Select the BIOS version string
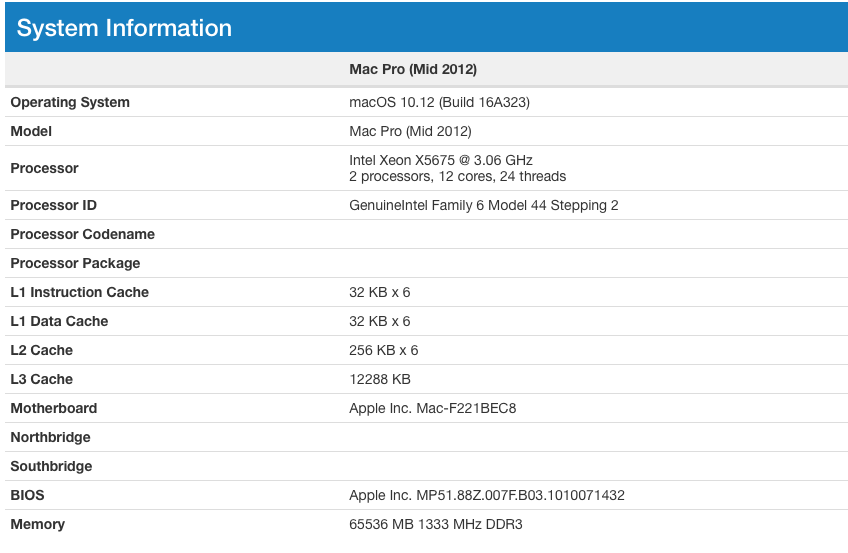The image size is (848, 553). point(487,495)
